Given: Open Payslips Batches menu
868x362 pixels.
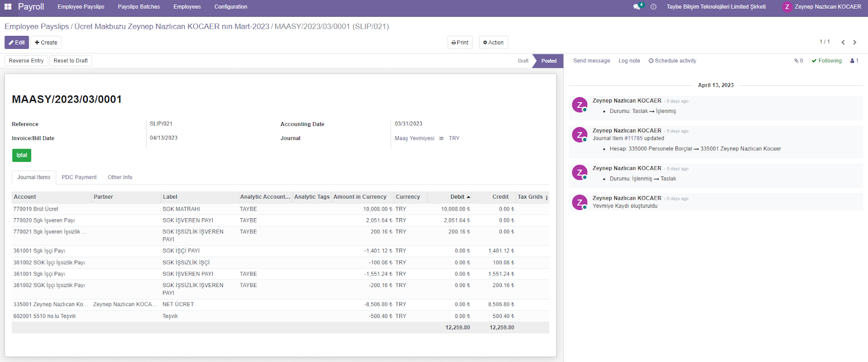Looking at the screenshot, I should pyautogui.click(x=139, y=7).
